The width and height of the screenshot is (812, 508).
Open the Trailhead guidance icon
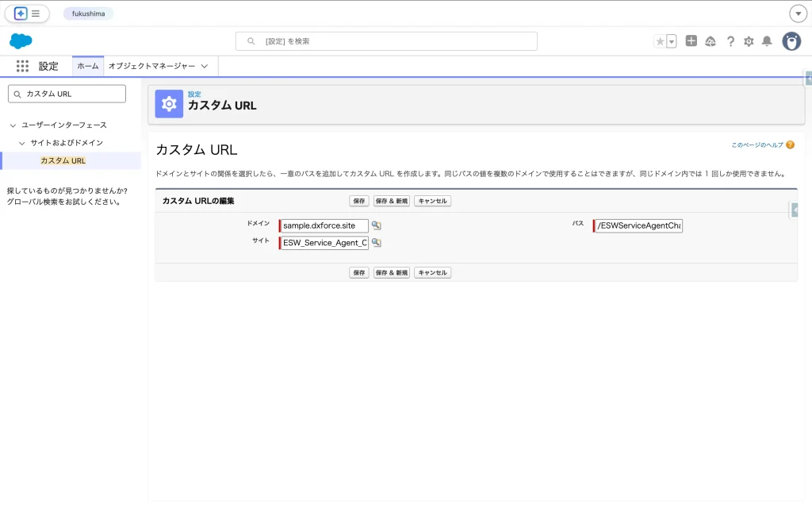(710, 41)
